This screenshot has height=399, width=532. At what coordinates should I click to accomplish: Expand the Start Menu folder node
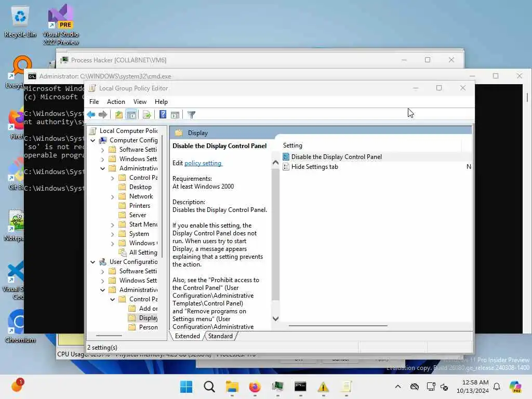pyautogui.click(x=112, y=224)
